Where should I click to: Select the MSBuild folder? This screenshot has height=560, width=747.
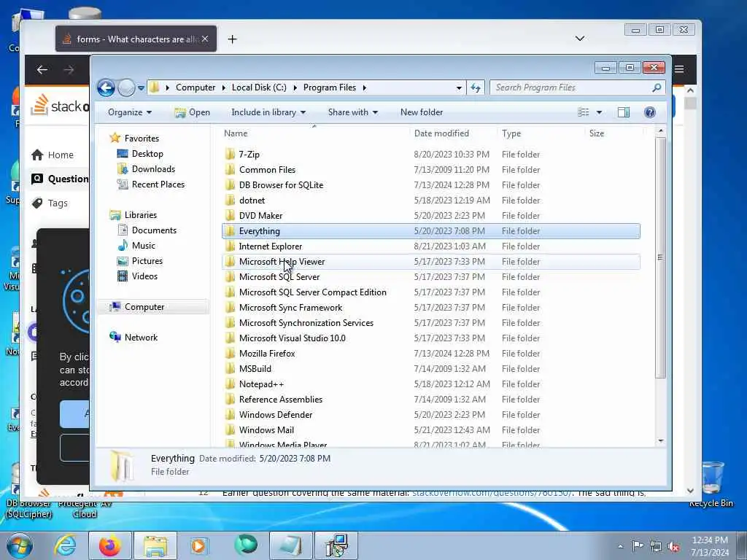[255, 368]
